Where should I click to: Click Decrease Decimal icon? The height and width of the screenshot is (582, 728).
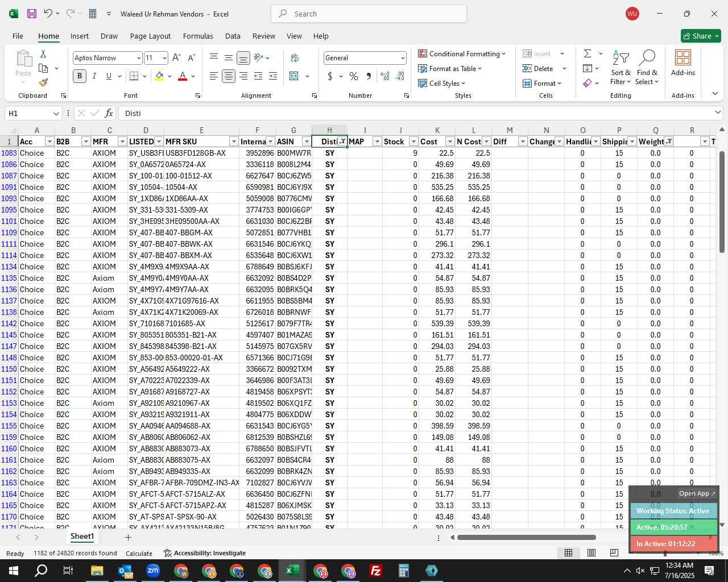point(400,76)
